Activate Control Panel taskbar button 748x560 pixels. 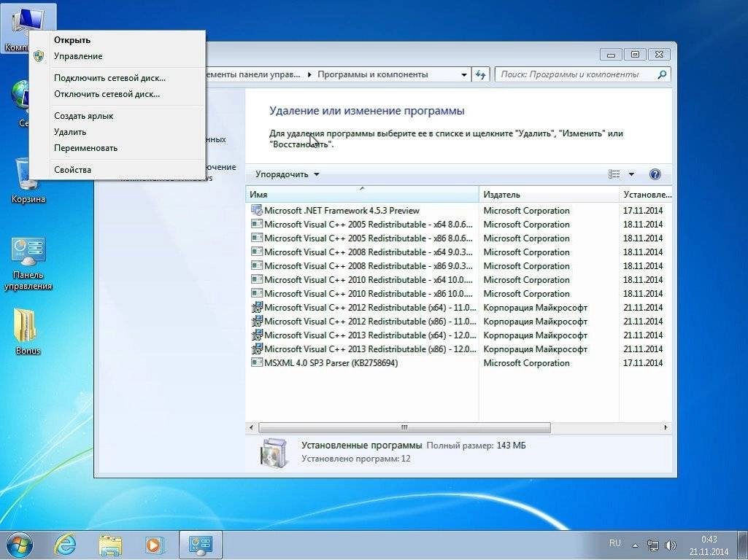click(201, 545)
